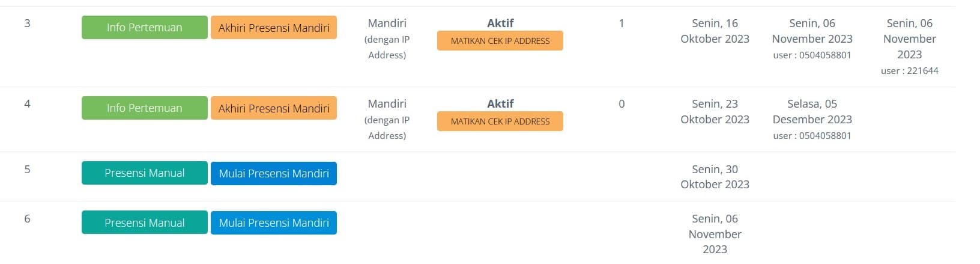Select row number 6 in the table
980x264 pixels.
coord(27,218)
